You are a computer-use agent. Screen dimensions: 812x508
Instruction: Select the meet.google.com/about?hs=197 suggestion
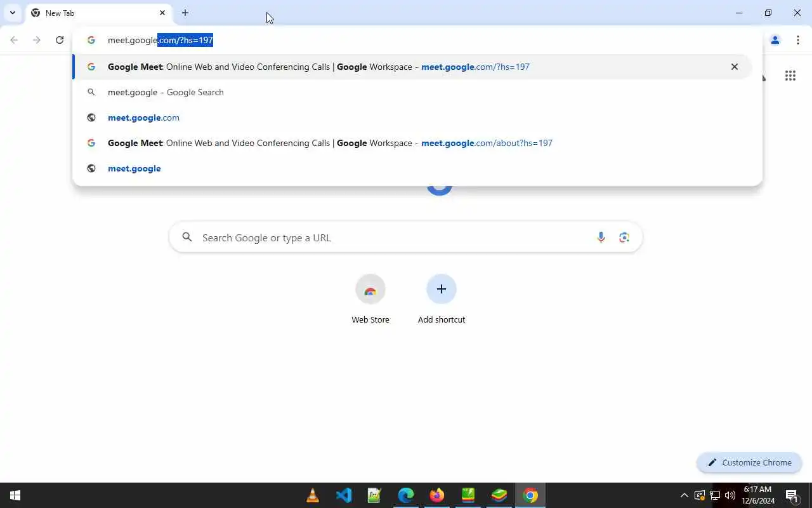tap(412, 143)
